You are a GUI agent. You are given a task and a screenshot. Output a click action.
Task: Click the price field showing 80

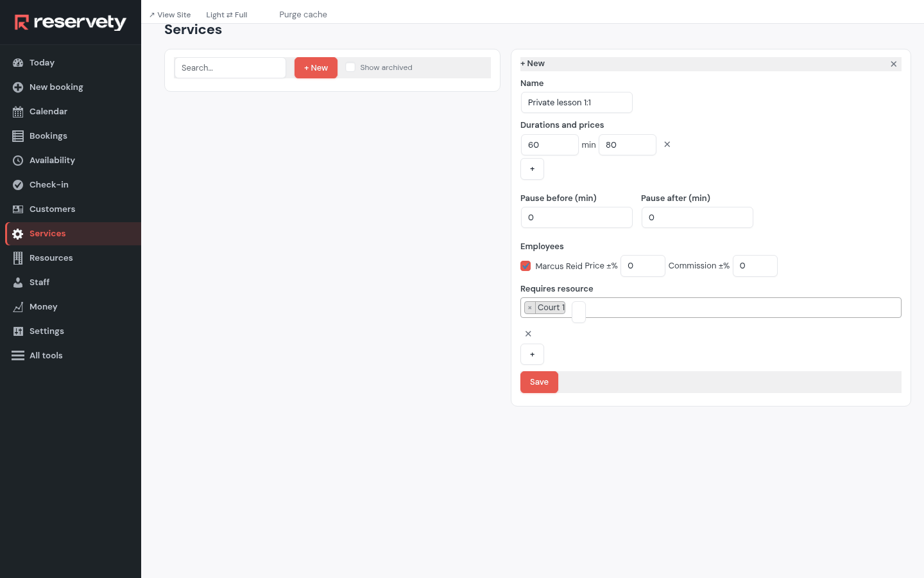coord(627,145)
